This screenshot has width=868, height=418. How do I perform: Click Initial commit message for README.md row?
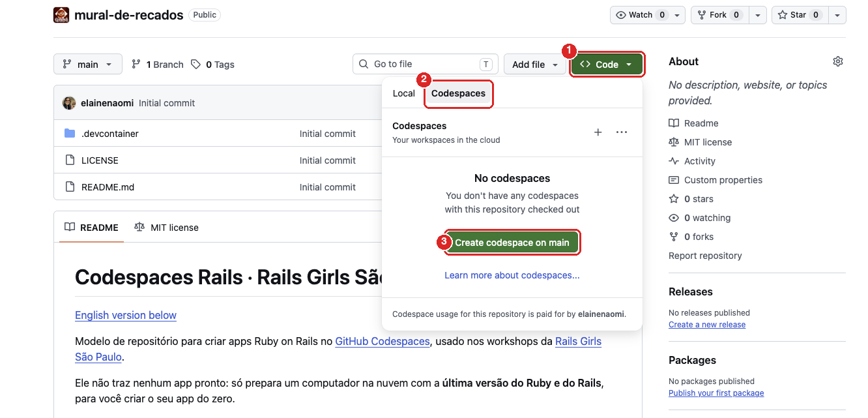click(x=328, y=187)
